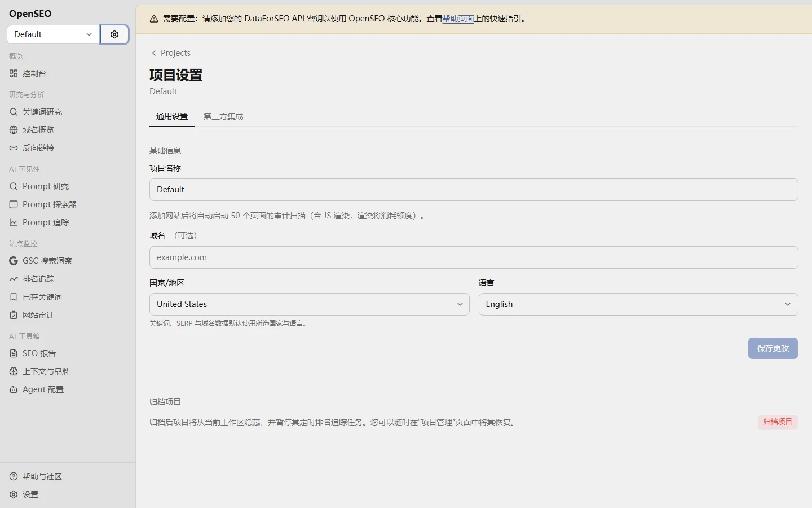812x508 pixels.
Task: Click the 关键词研究 magnifier icon
Action: pos(14,112)
